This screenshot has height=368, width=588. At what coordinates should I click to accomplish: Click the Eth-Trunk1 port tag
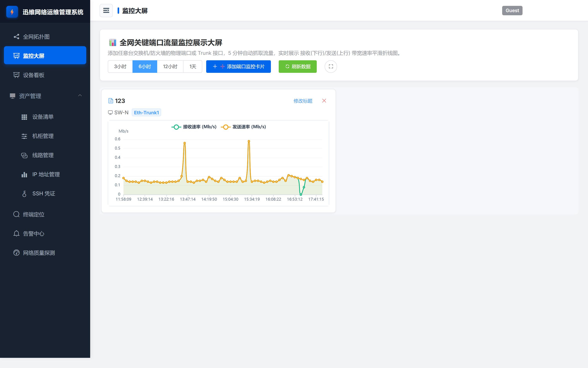pyautogui.click(x=146, y=112)
